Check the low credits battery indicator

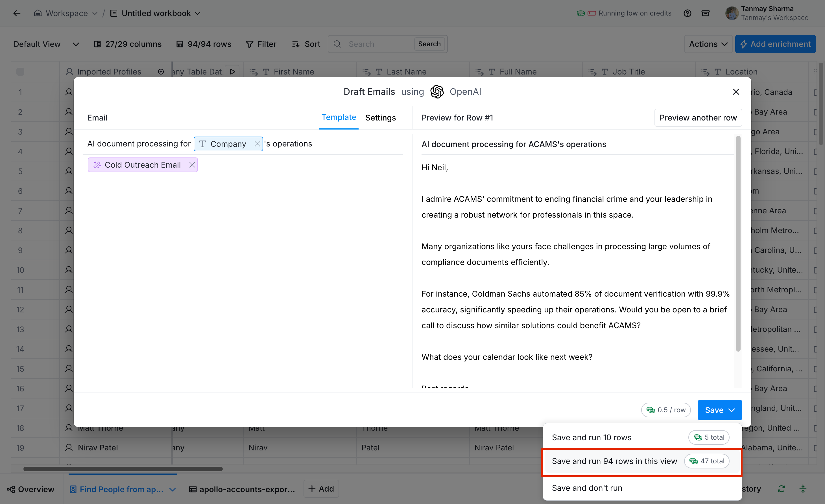coord(592,13)
